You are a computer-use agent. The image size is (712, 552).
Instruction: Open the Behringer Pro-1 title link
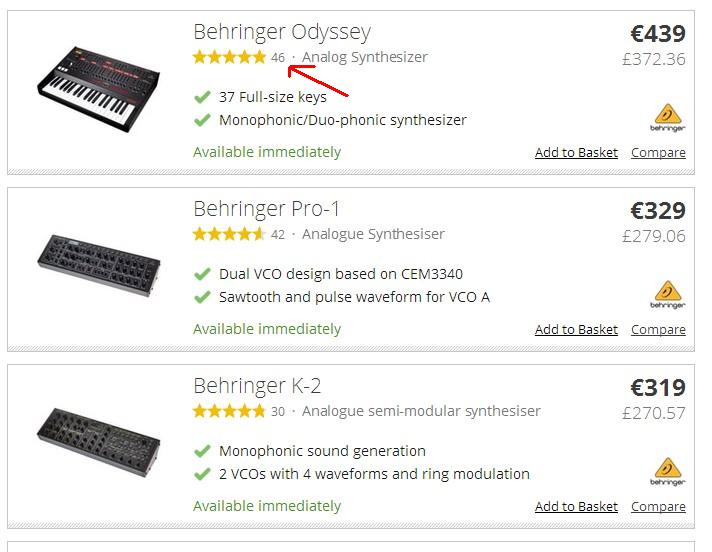click(266, 208)
